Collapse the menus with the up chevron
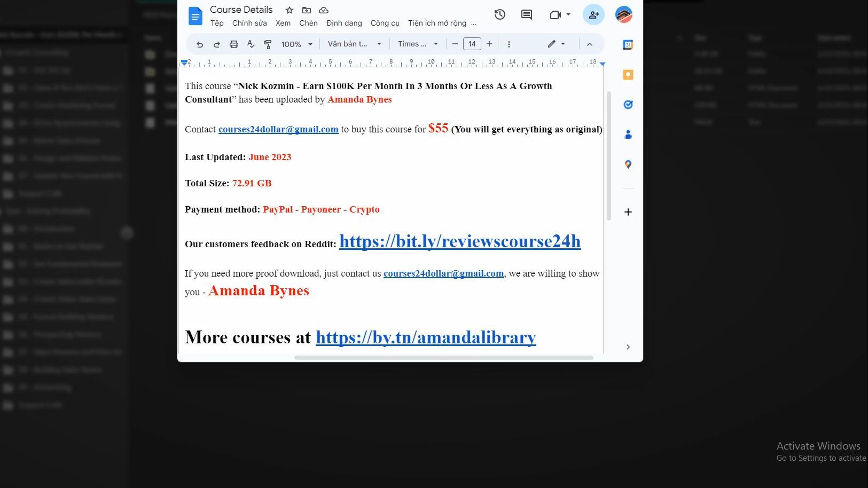 coord(590,44)
